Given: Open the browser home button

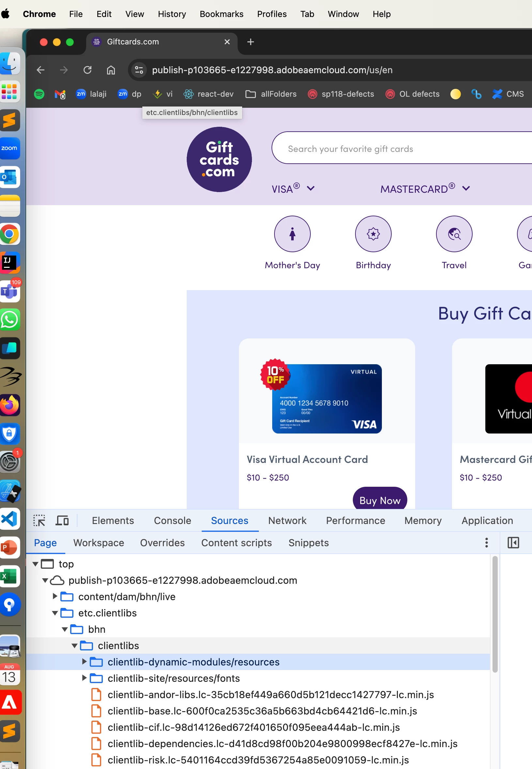Looking at the screenshot, I should pyautogui.click(x=111, y=70).
